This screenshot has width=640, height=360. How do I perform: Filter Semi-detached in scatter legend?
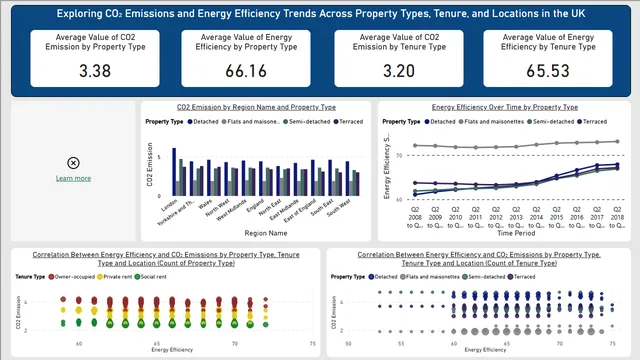click(484, 277)
